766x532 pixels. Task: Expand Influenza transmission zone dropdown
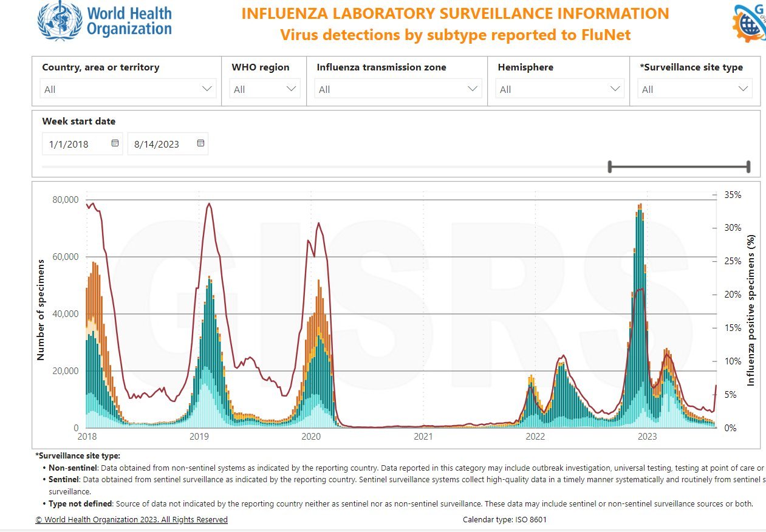pos(397,89)
